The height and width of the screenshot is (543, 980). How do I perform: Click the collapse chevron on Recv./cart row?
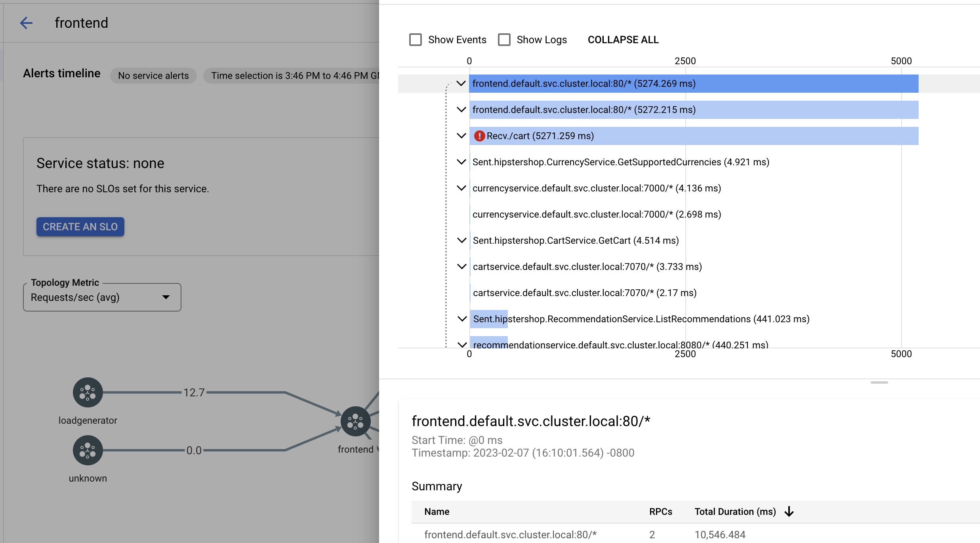[x=461, y=135]
